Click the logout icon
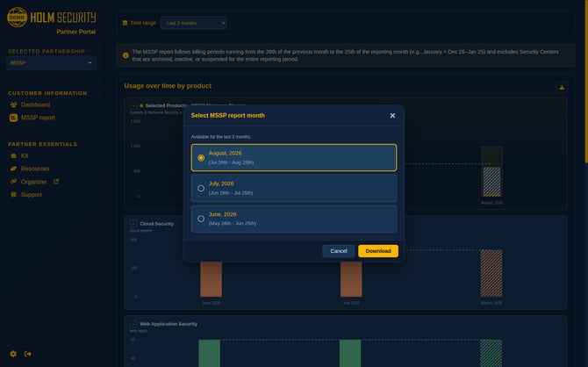The width and height of the screenshot is (588, 367). [x=28, y=354]
